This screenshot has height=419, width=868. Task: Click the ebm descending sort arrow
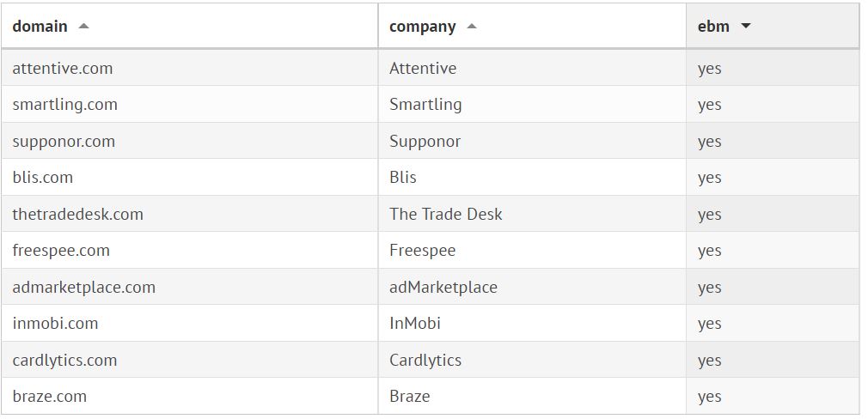coord(745,27)
